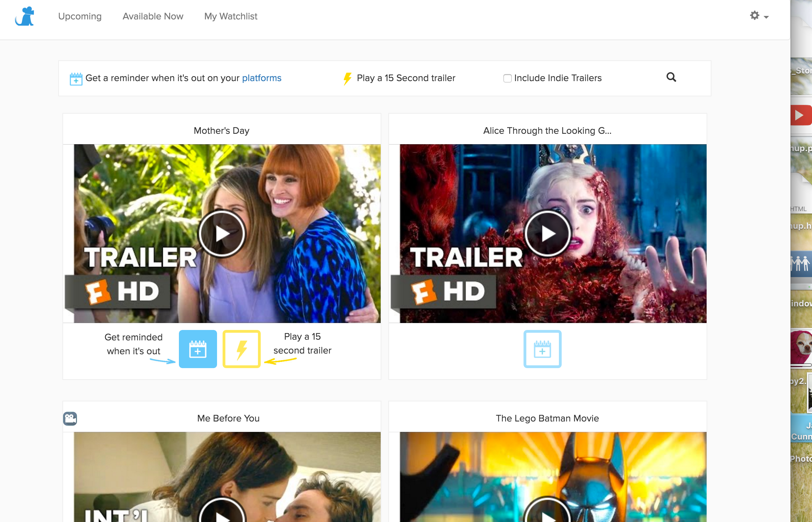Open the Upcoming tab

[80, 16]
